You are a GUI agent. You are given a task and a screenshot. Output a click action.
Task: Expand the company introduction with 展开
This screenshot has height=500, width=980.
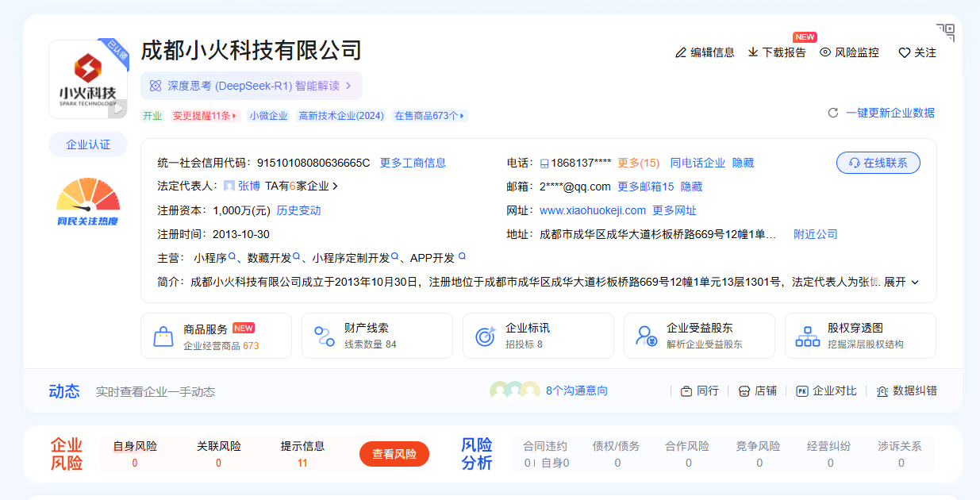click(901, 282)
